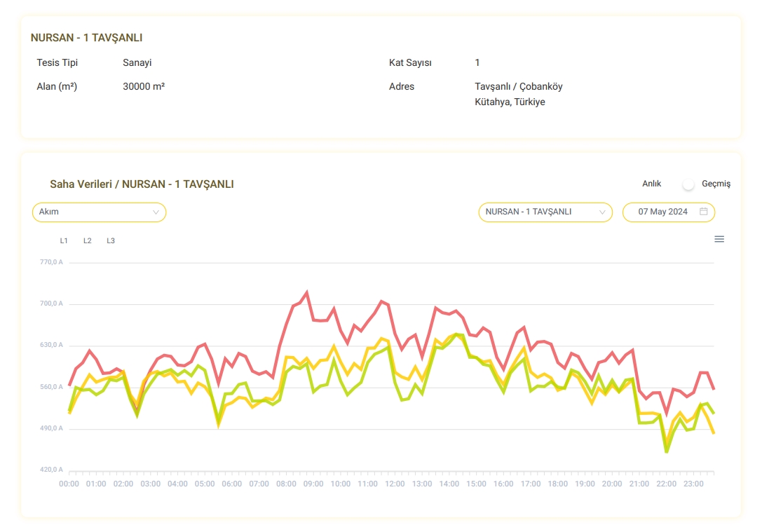Click the NURSAN - 1 TAVŞANLI page title
762x532 pixels.
pos(86,38)
